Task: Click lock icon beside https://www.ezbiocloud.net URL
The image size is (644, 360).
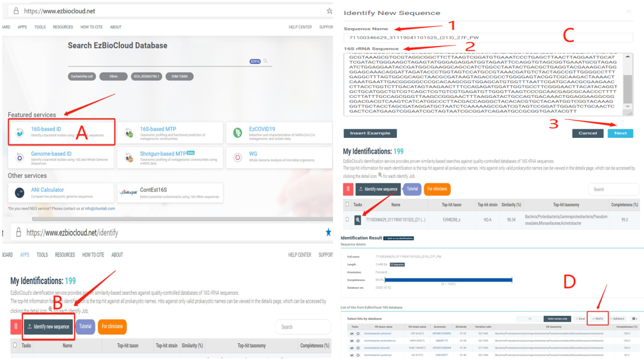Action: (16, 11)
